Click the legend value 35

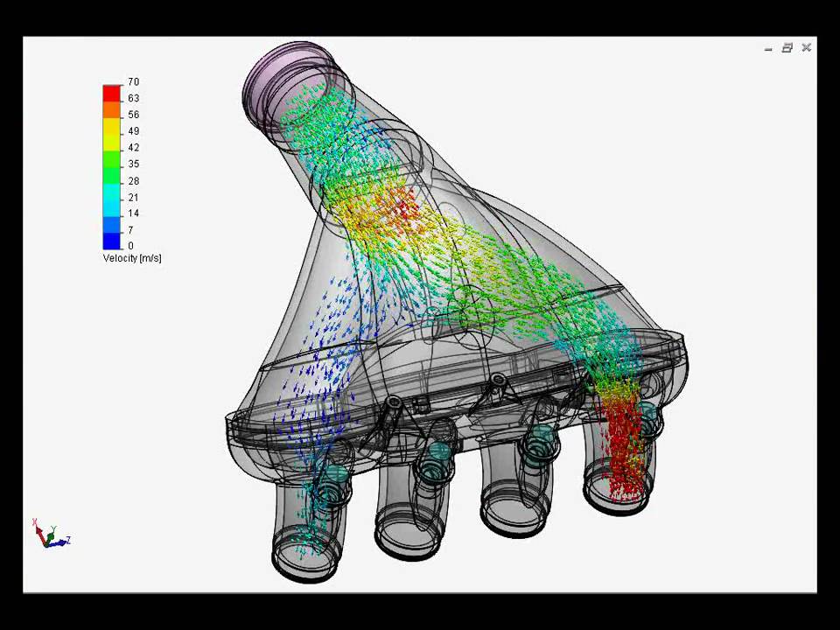pos(133,164)
